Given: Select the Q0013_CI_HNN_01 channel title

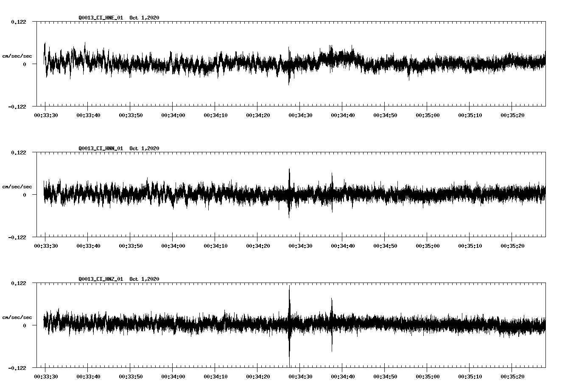Looking at the screenshot, I should coord(101,148).
